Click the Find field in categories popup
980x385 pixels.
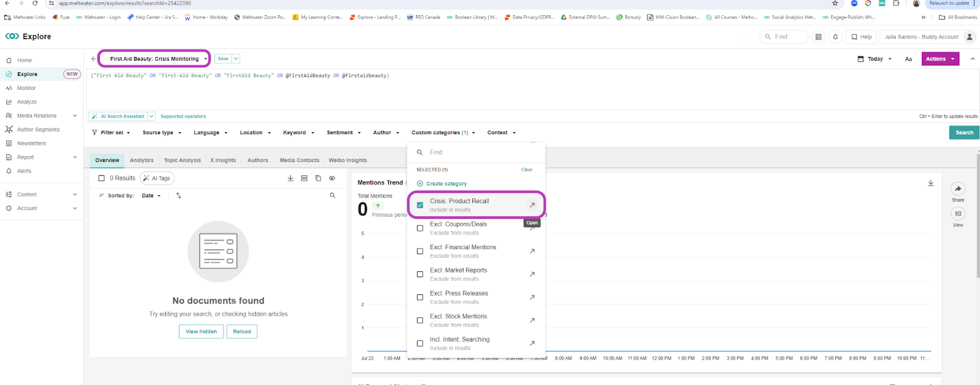coord(476,152)
